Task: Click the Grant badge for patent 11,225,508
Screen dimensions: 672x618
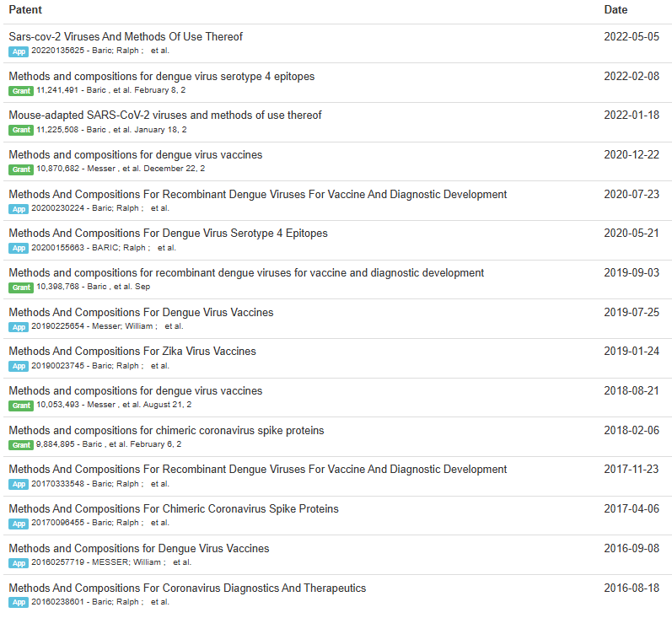Action: [21, 130]
